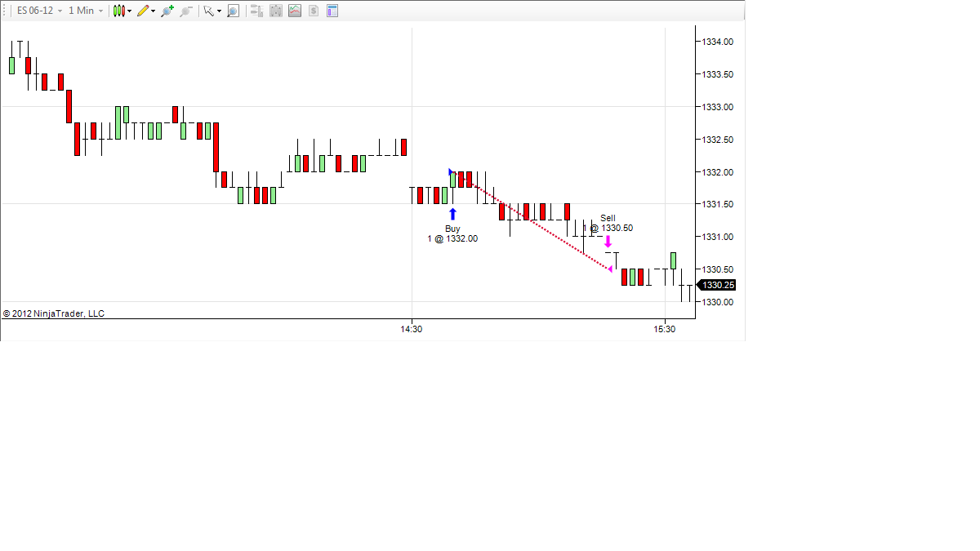Click the magenta Sell arrow marker
The image size is (980, 551).
[x=608, y=242]
